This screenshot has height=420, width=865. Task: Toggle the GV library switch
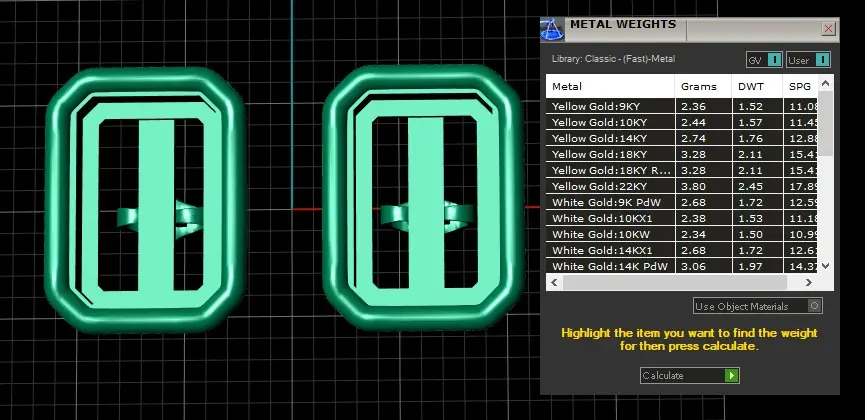click(764, 60)
